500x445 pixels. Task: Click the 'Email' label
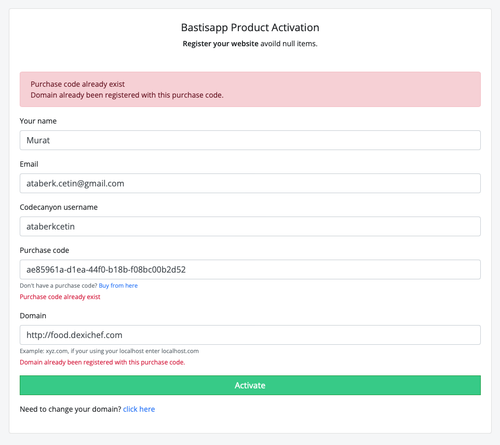29,164
